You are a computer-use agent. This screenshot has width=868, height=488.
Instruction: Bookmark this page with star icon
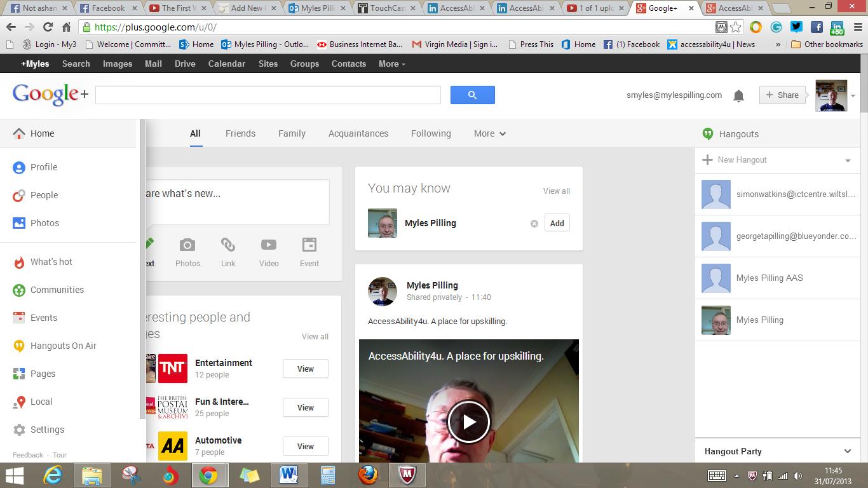coord(736,27)
